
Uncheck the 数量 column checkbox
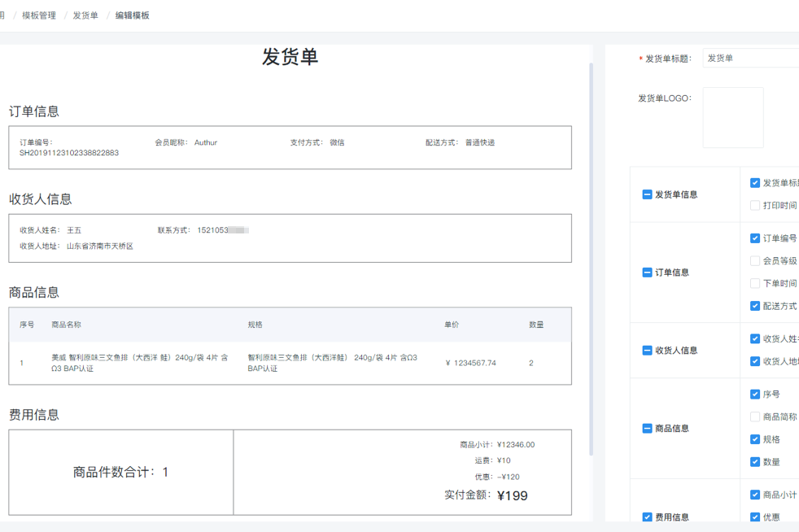tap(755, 461)
